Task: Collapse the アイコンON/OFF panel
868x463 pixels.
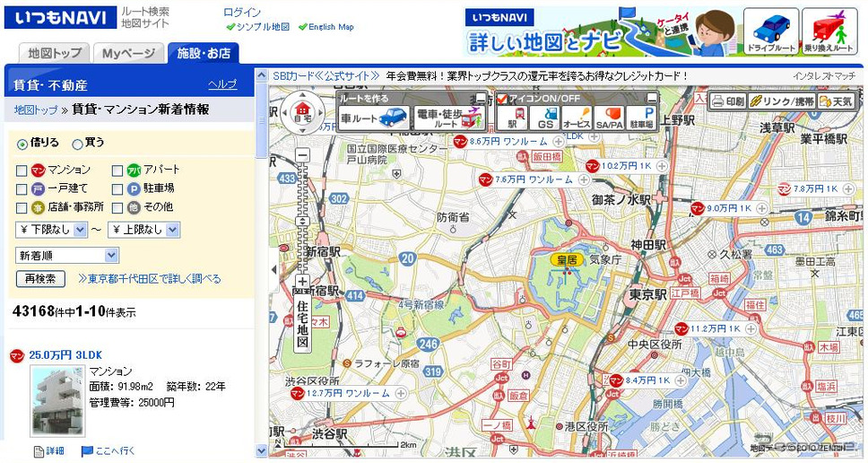Action: point(652,98)
